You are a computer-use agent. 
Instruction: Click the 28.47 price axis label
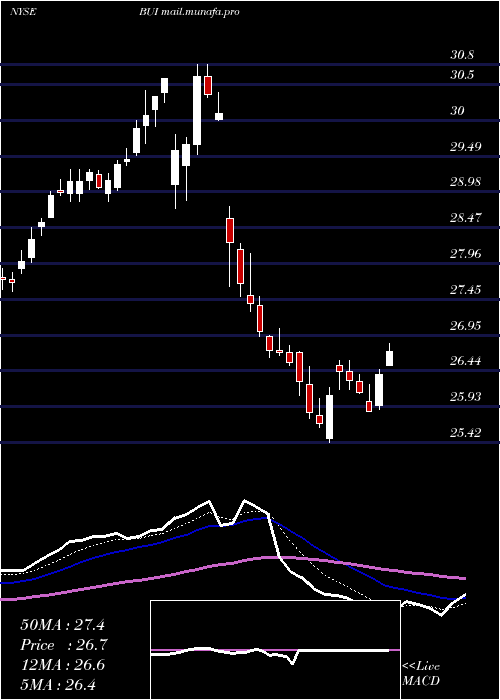point(466,218)
